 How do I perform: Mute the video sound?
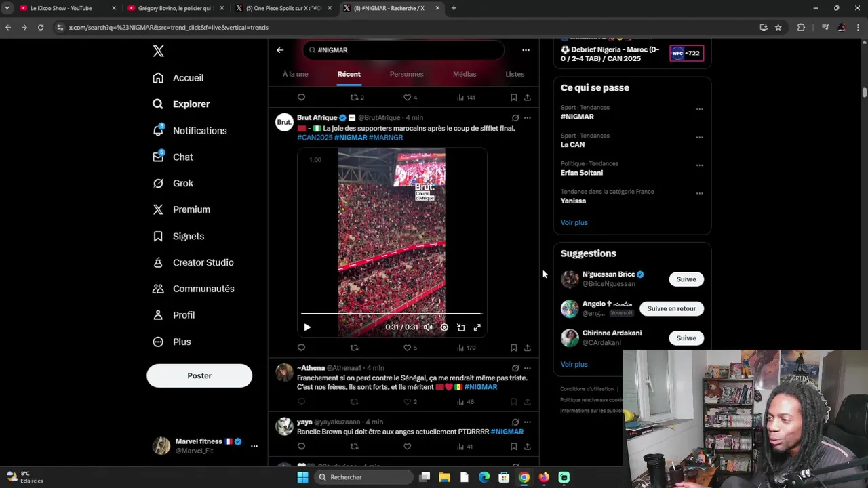click(x=428, y=327)
